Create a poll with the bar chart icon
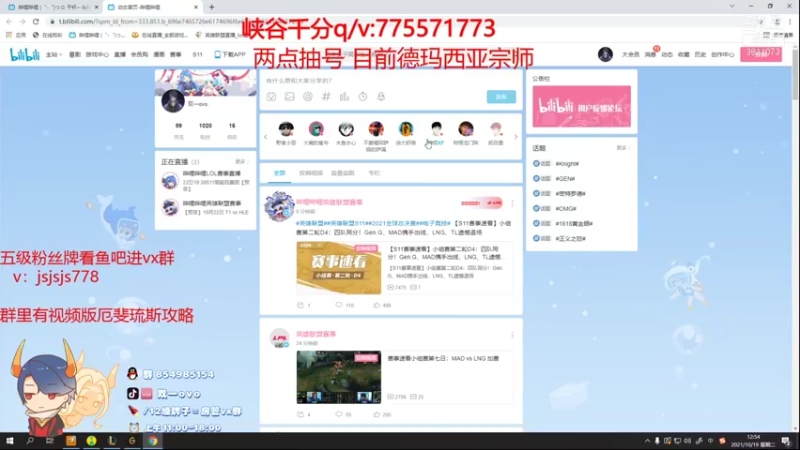Viewport: 800px width, 450px height. pos(344,96)
